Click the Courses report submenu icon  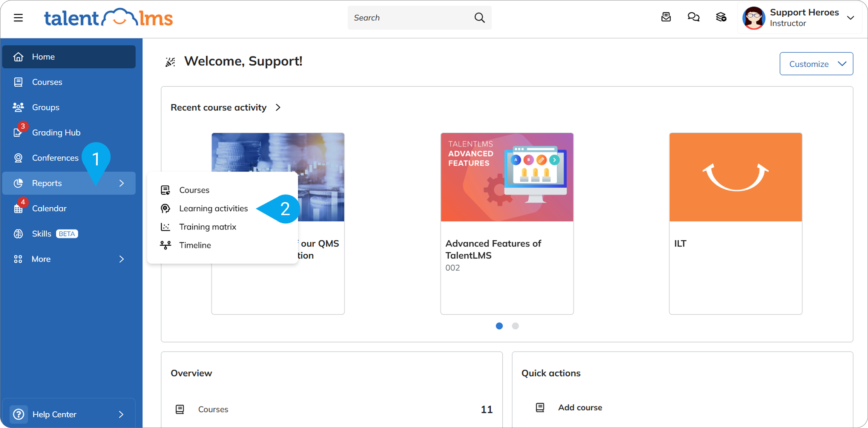165,190
